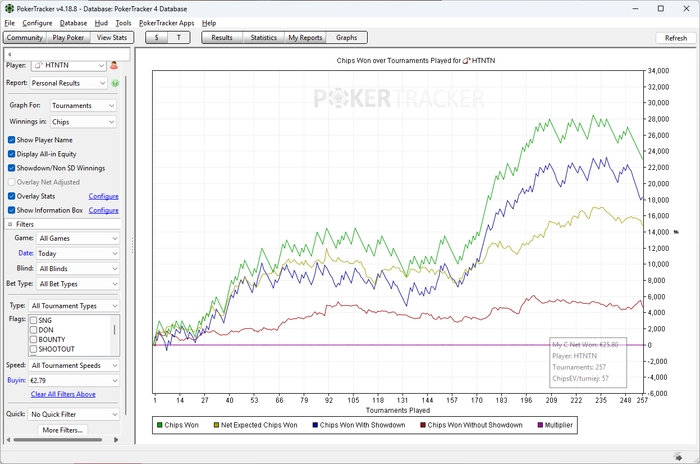
Task: Toggle Display All-in Equity checkbox
Action: (12, 154)
